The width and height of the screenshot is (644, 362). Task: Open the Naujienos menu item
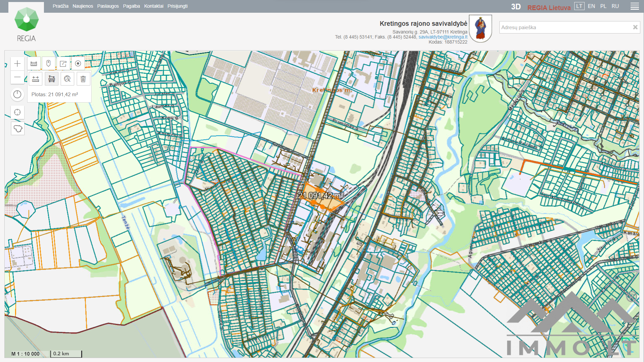point(83,6)
